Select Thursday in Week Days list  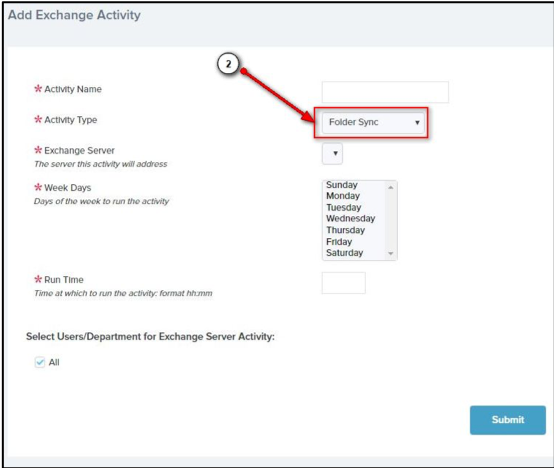345,230
